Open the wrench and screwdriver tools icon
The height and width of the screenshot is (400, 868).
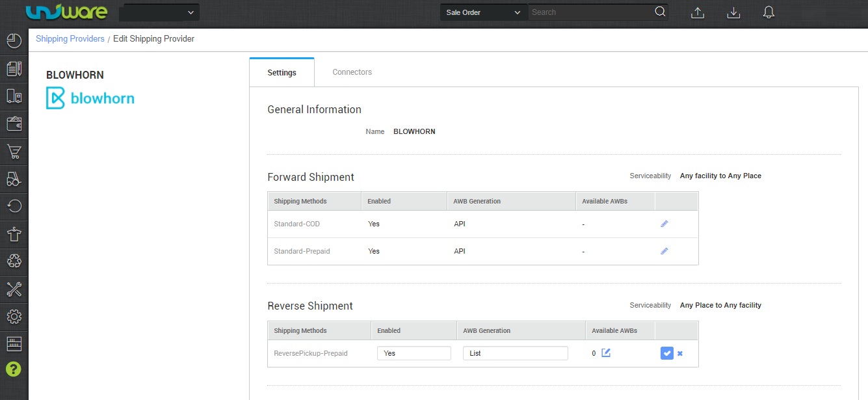[x=14, y=289]
